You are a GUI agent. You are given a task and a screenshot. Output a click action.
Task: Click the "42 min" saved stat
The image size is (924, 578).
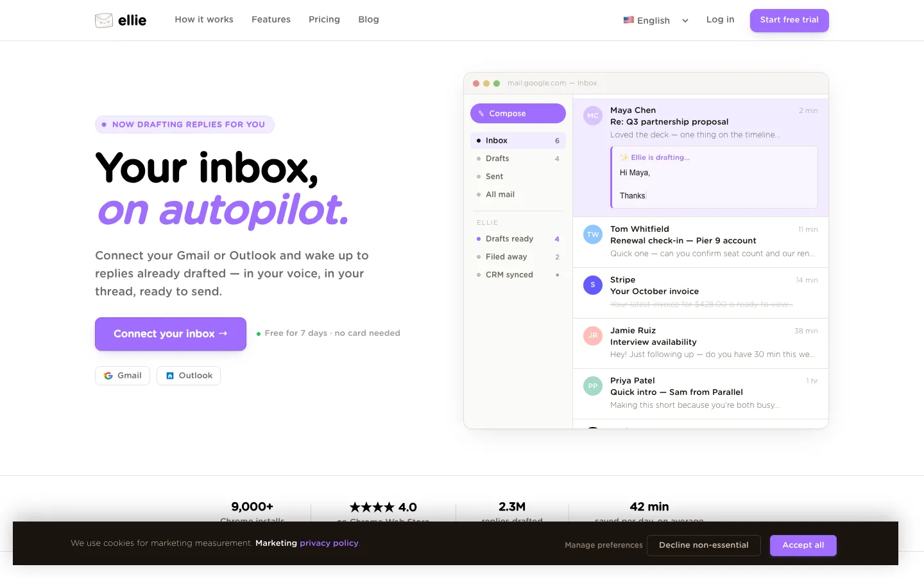click(x=649, y=507)
